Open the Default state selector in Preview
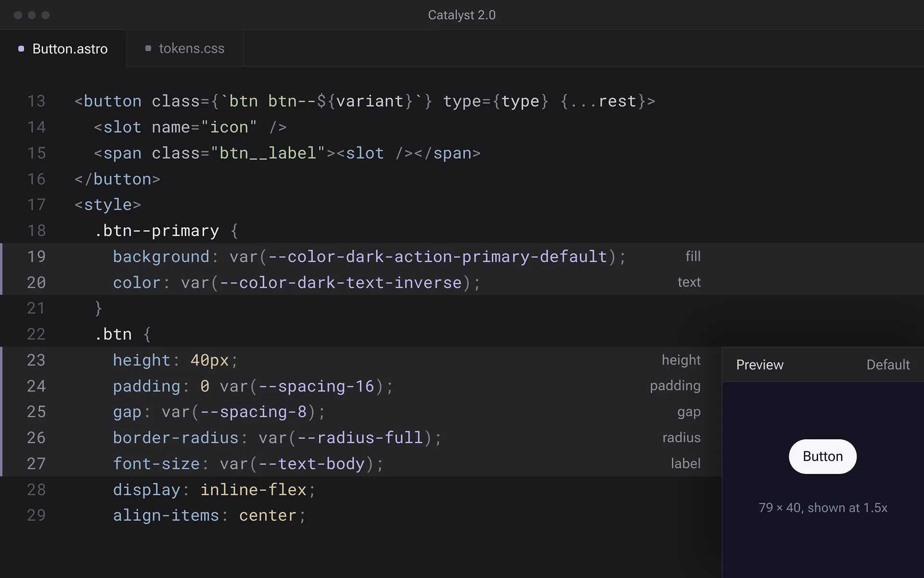Screen dimensions: 924x578 click(888, 365)
